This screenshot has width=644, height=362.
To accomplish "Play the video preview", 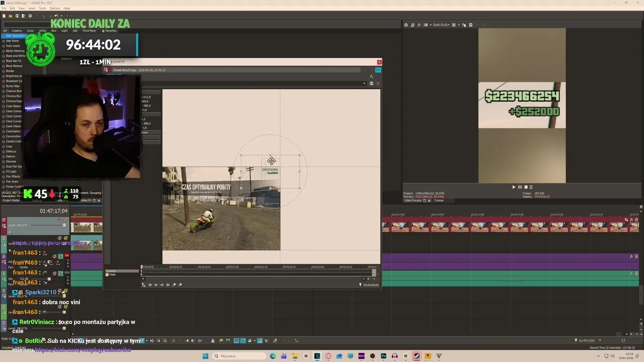I will coord(514,187).
